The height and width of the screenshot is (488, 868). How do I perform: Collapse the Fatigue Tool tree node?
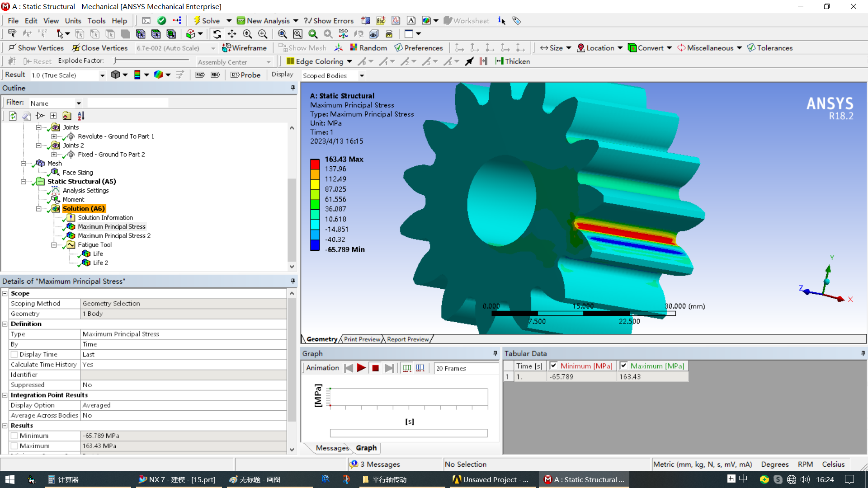tap(54, 245)
